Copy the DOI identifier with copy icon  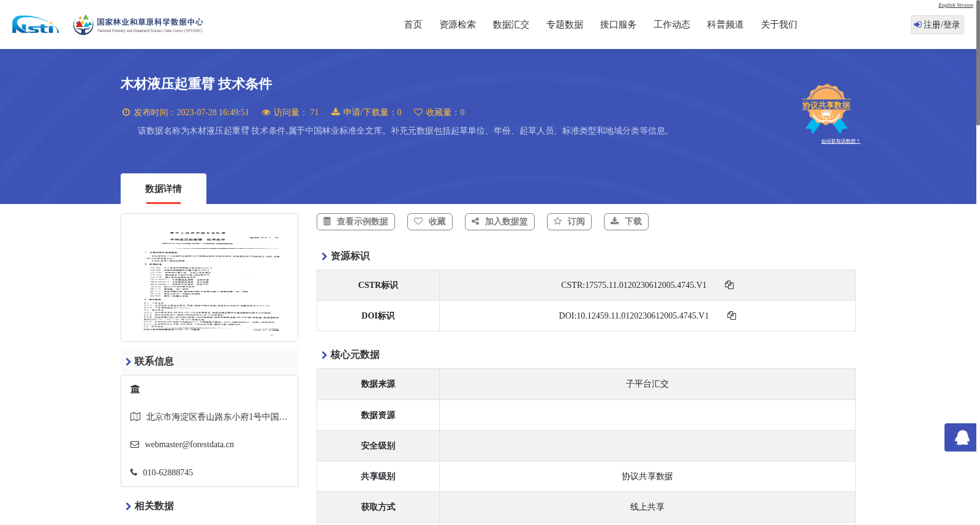[731, 315]
